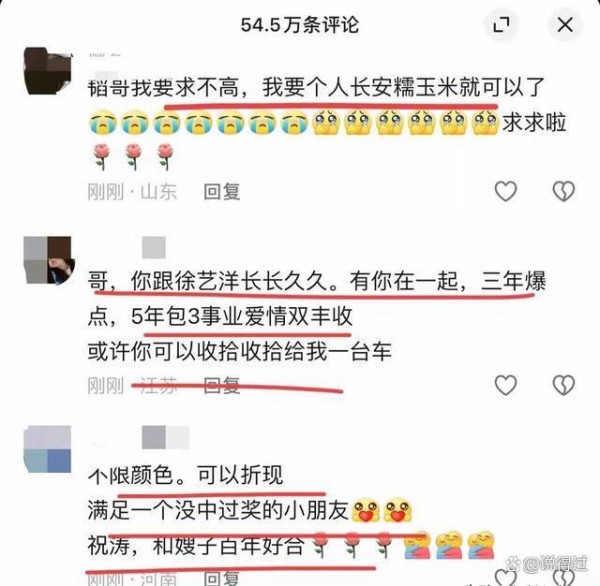600x586 pixels.
Task: Open the second commenter's blurred username
Action: click(x=153, y=247)
